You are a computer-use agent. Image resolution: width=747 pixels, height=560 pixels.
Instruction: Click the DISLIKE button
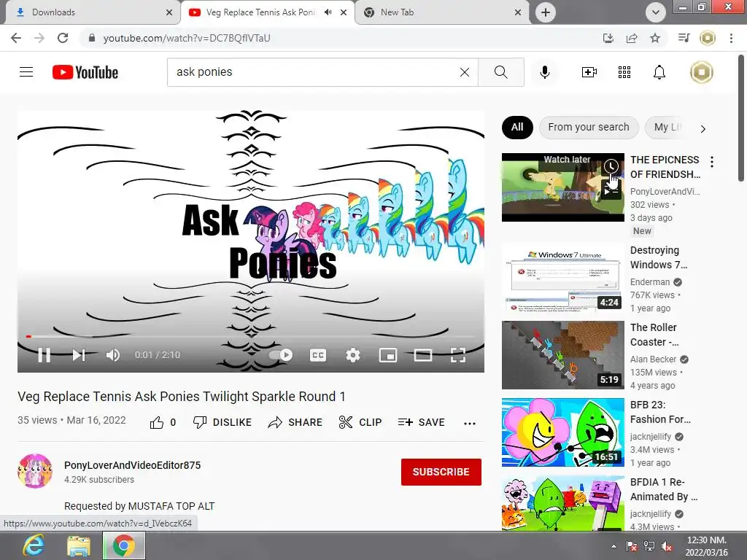pyautogui.click(x=222, y=422)
